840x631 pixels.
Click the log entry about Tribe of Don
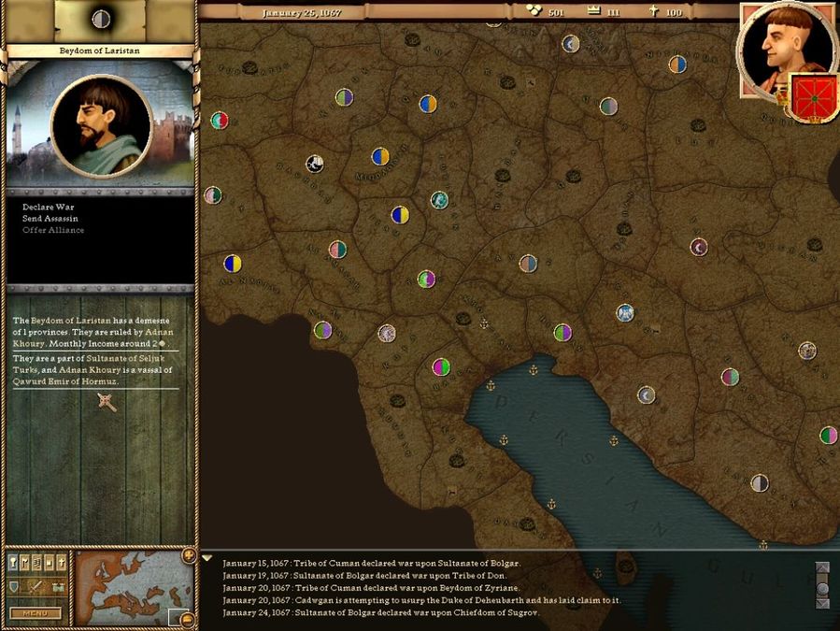364,576
